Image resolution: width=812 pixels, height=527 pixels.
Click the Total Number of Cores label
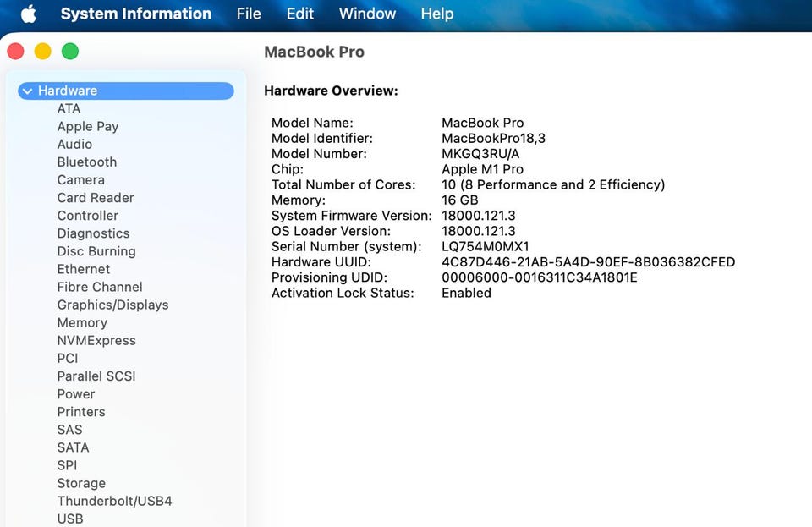(x=343, y=184)
